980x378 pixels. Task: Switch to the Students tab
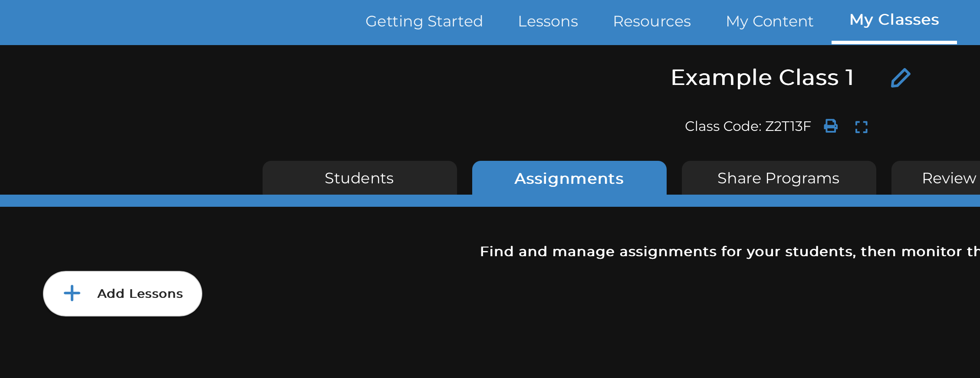(359, 178)
